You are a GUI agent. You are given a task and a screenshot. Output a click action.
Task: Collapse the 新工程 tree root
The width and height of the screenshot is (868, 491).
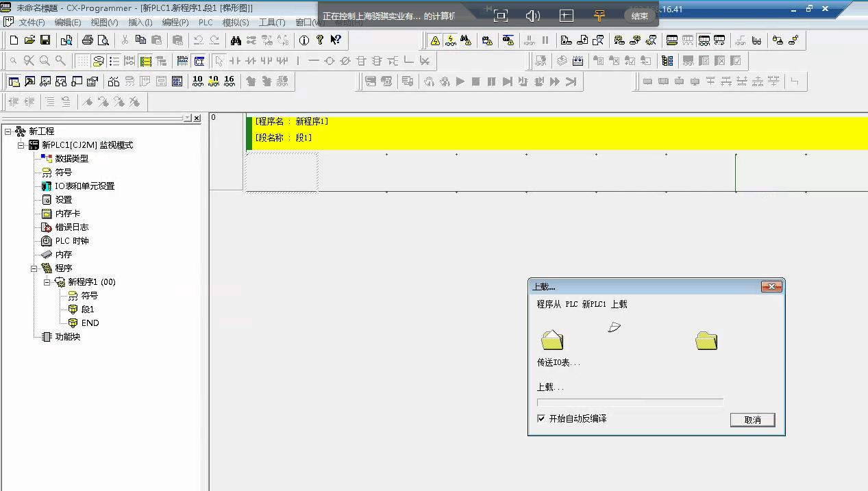8,131
